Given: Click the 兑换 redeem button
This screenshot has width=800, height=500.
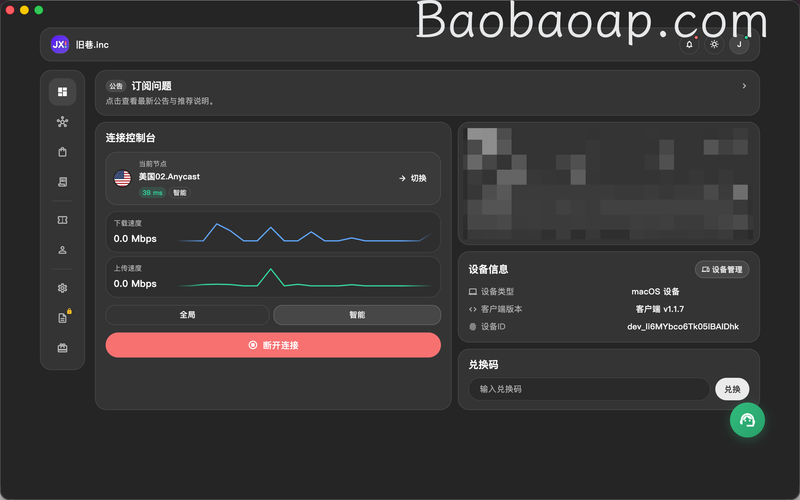Looking at the screenshot, I should [x=732, y=389].
